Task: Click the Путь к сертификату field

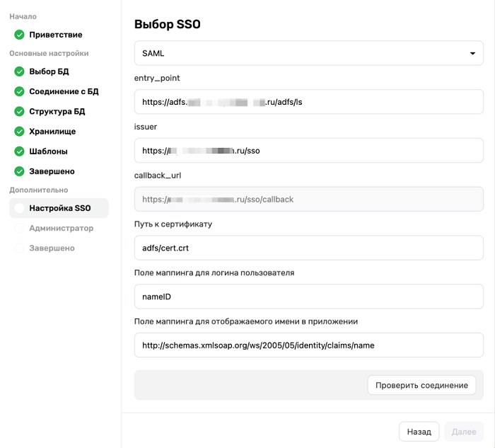Action: pyautogui.click(x=308, y=248)
